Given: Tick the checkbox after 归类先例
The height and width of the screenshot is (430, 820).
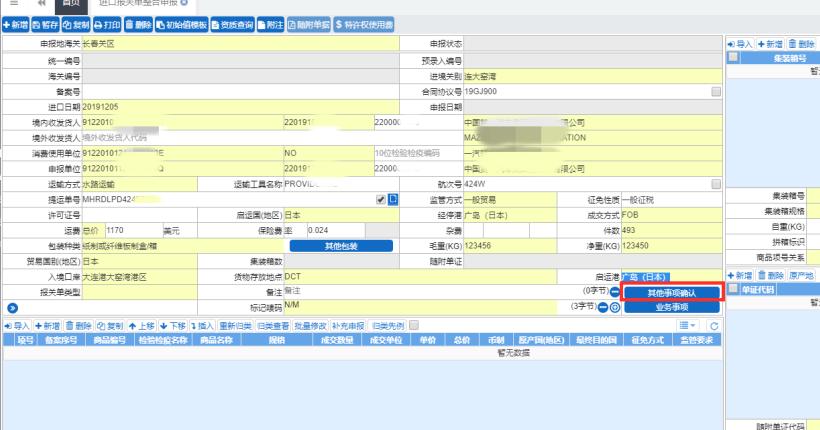Looking at the screenshot, I should click(414, 325).
